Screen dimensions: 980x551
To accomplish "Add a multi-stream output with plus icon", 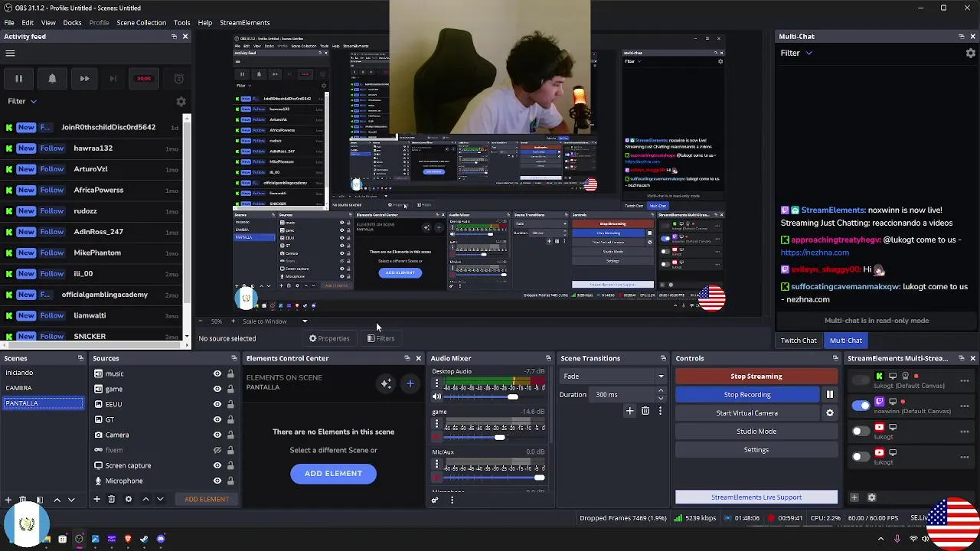I will [x=854, y=497].
